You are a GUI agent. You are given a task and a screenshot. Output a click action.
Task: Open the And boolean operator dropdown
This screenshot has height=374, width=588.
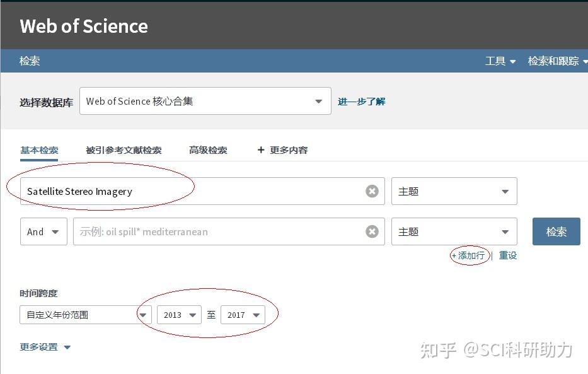point(43,231)
